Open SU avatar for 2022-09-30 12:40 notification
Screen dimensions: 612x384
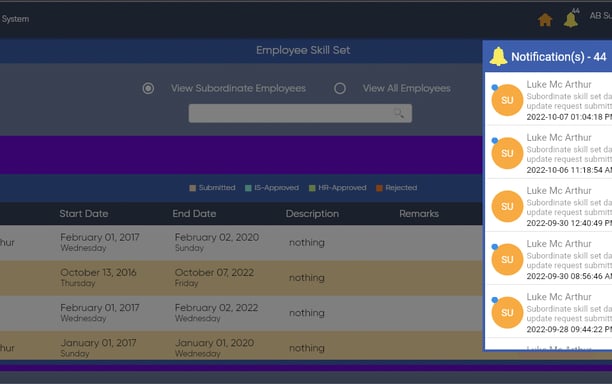coord(507,206)
